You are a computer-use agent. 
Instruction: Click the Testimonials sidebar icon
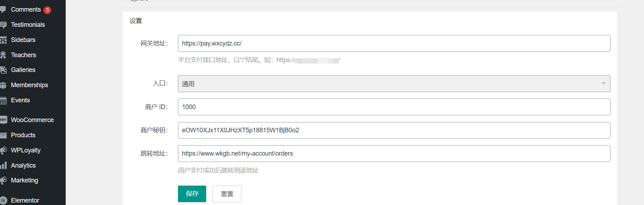tap(3, 25)
